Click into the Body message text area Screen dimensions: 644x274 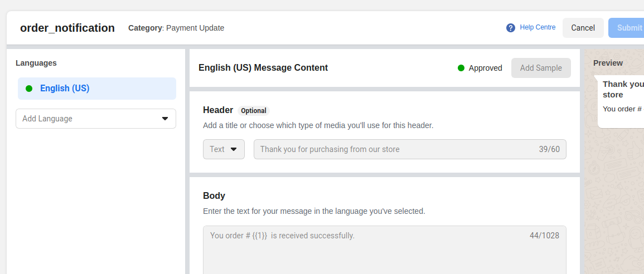[x=384, y=250]
